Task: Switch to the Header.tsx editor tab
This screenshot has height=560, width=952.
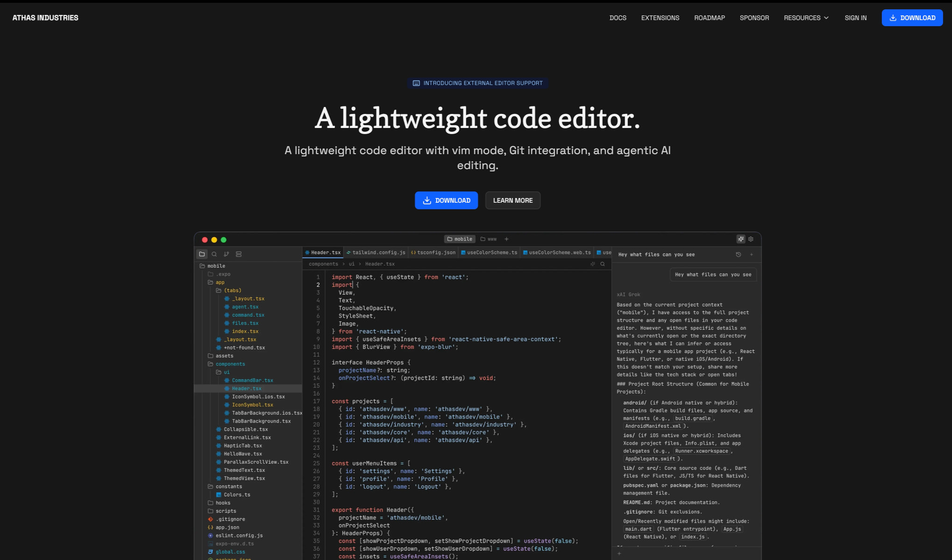Action: click(x=323, y=253)
